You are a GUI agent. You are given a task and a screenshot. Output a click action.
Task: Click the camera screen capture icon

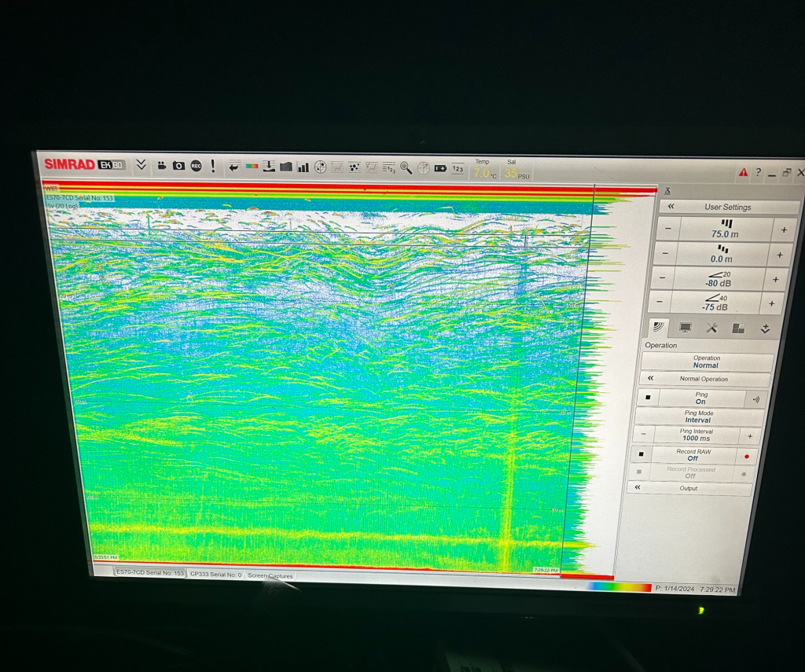(178, 166)
